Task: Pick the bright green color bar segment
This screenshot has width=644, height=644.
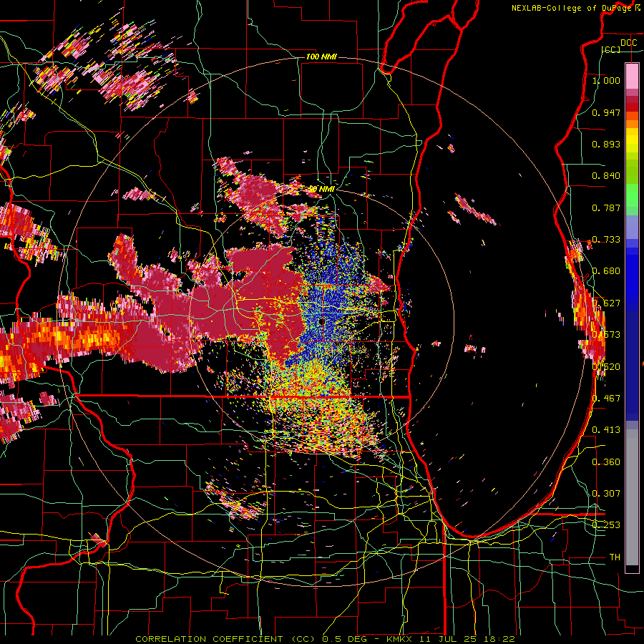Action: 632,195
